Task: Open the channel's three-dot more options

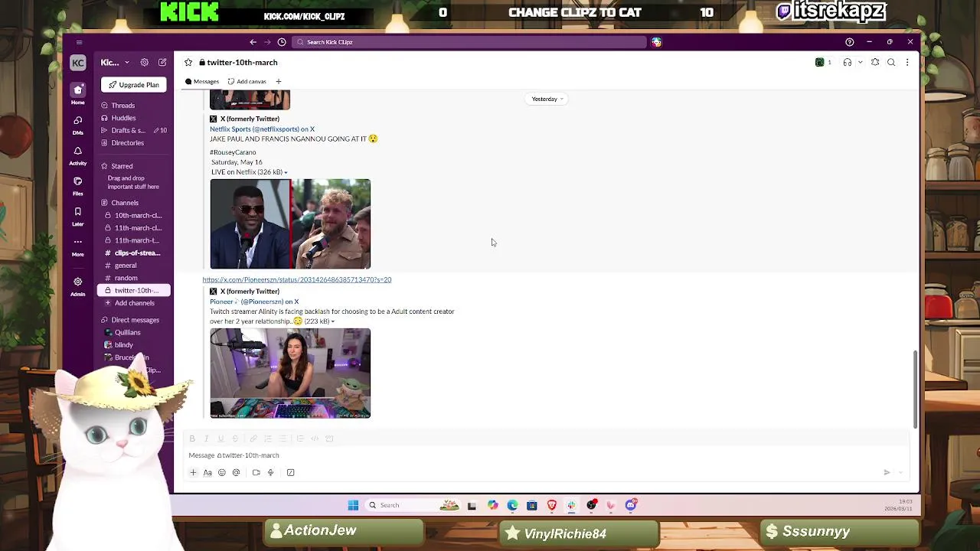Action: click(x=907, y=63)
